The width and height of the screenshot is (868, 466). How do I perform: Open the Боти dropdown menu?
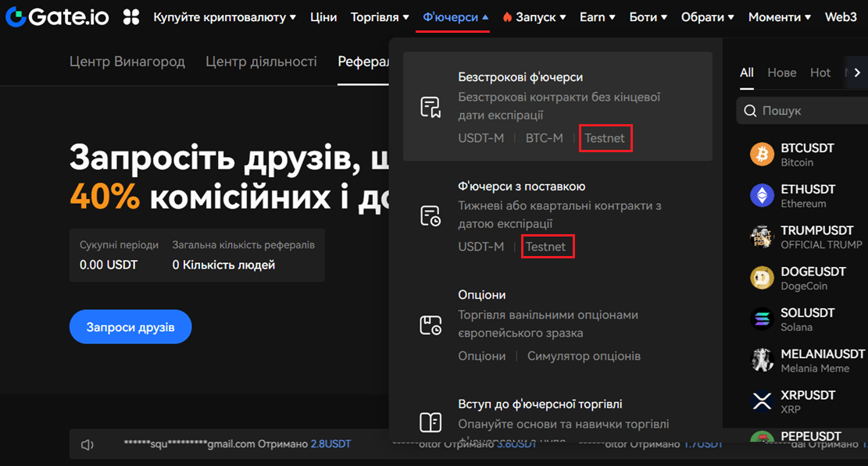pos(648,17)
